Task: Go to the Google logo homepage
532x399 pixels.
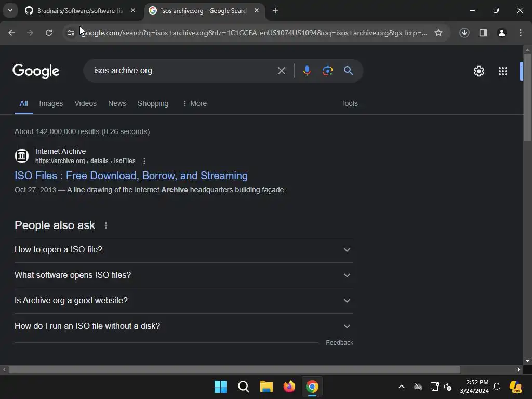Action: click(36, 71)
